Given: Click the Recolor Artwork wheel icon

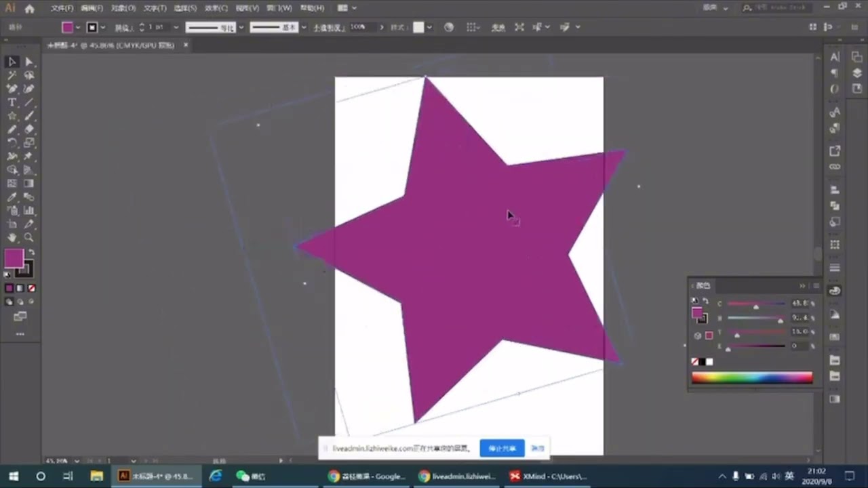Looking at the screenshot, I should [x=449, y=27].
